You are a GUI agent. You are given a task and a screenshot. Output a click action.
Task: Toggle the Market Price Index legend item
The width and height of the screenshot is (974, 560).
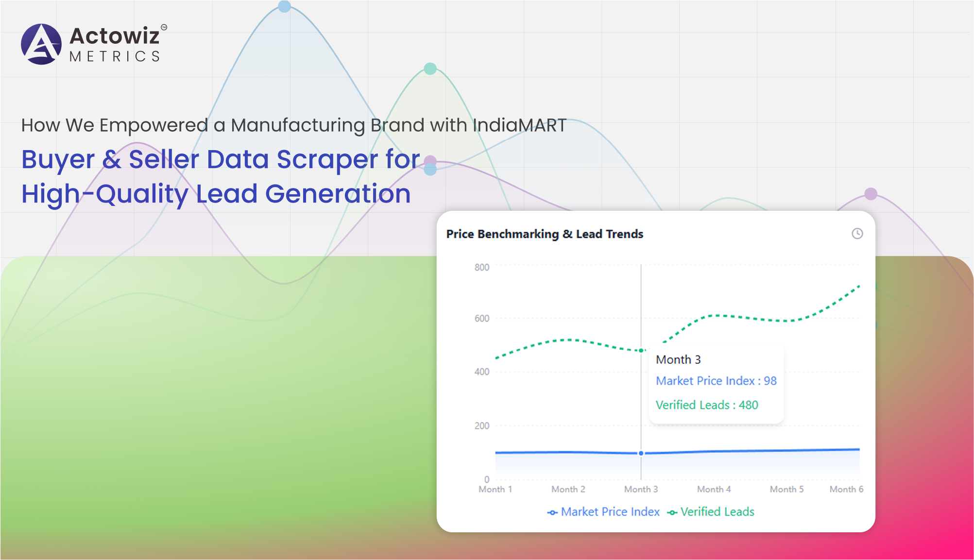pyautogui.click(x=603, y=512)
